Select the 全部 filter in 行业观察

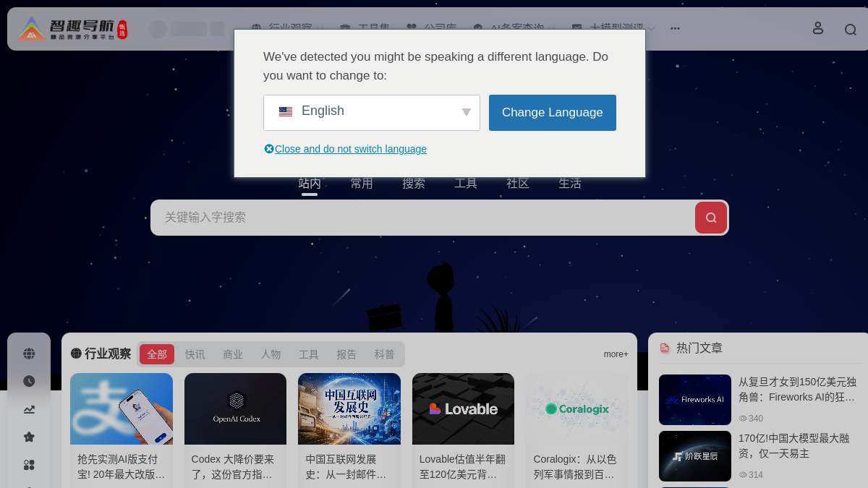click(157, 354)
